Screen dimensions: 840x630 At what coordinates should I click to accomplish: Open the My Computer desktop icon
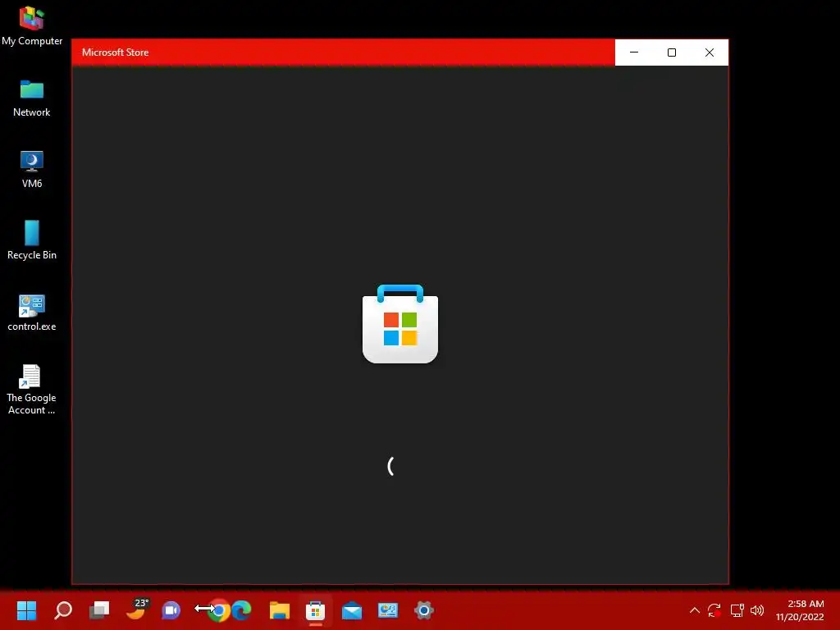(x=32, y=25)
